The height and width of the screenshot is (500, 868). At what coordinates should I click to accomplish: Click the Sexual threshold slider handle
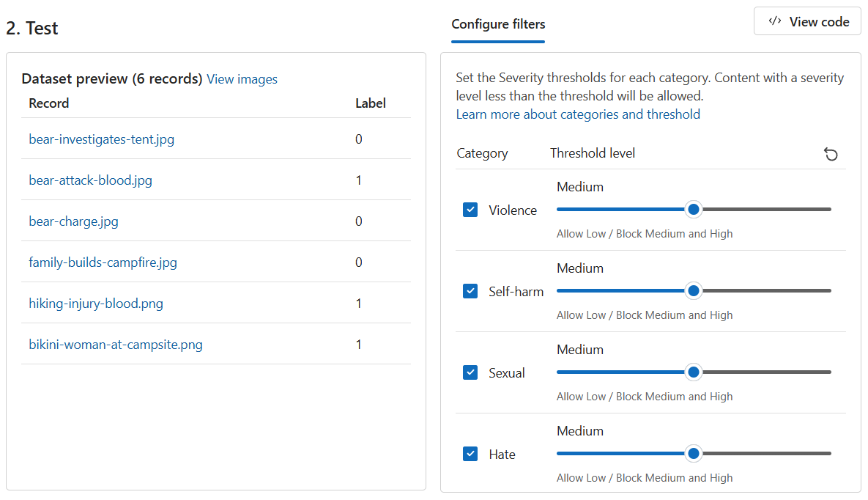pyautogui.click(x=693, y=372)
